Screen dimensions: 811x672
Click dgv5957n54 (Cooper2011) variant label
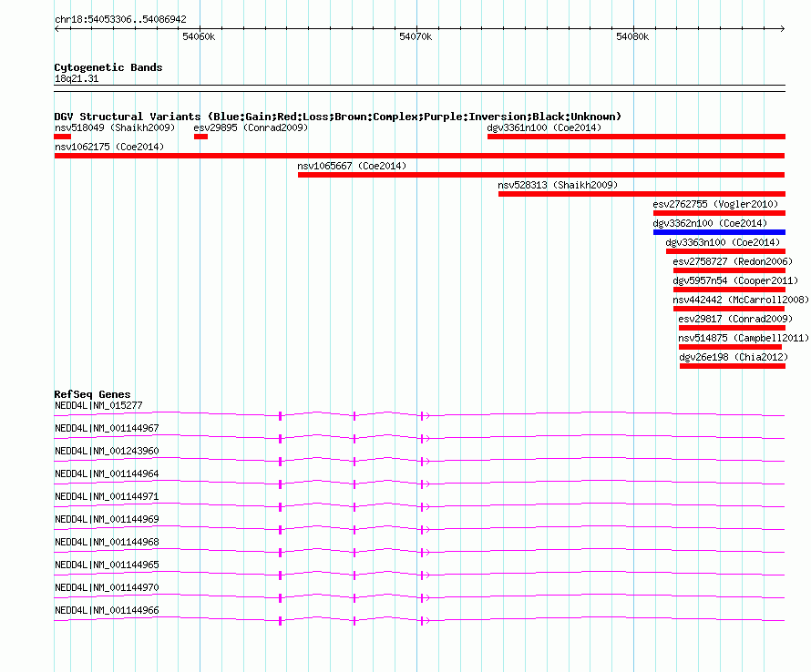tap(735, 280)
